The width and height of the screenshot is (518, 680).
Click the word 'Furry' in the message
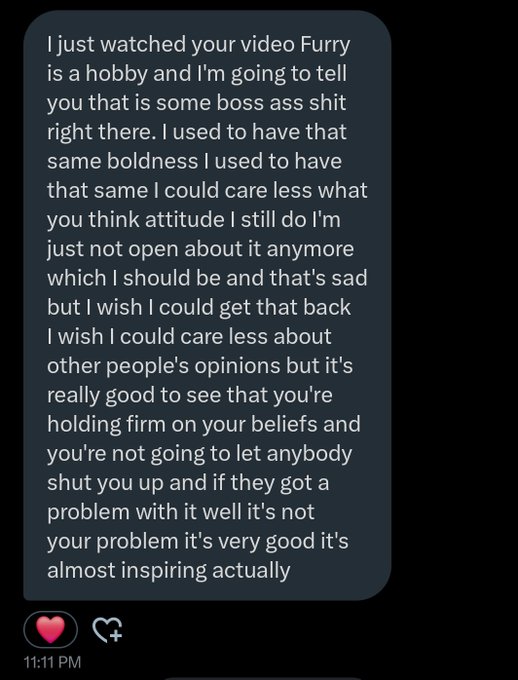tap(325, 46)
